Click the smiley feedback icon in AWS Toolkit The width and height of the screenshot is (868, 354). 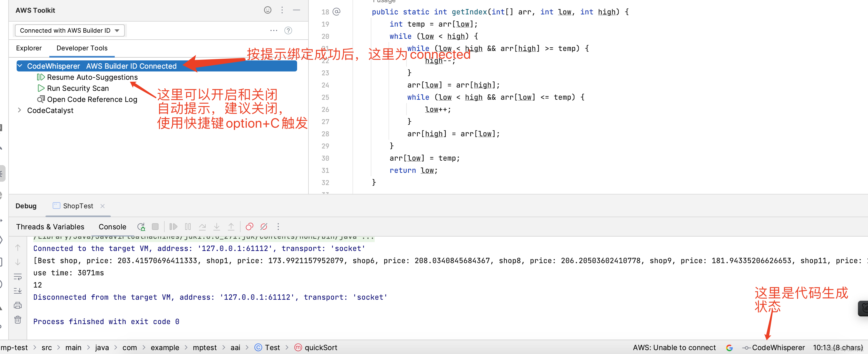[267, 10]
